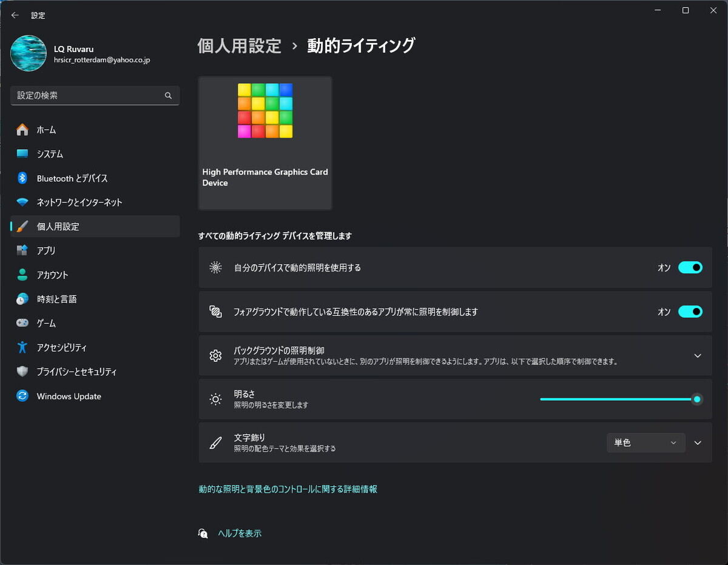The image size is (728, 565).
Task: Select the High Performance Graphics Card Device tile
Action: [x=265, y=143]
